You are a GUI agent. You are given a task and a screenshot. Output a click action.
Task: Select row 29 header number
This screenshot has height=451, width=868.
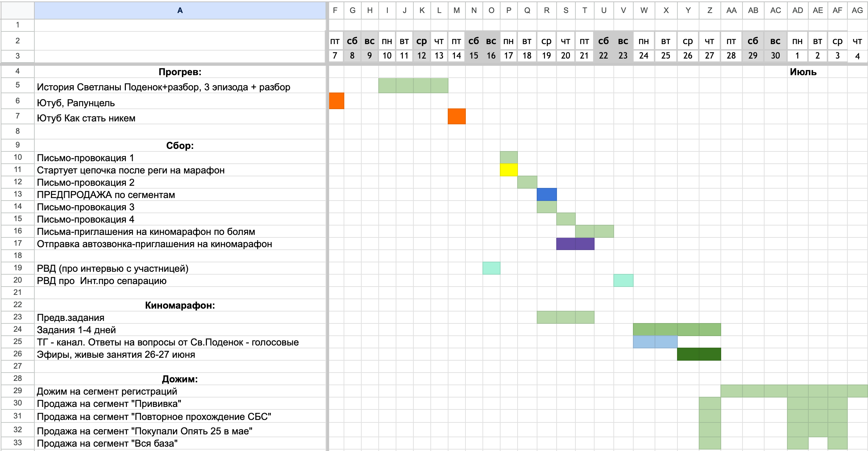[x=17, y=391]
